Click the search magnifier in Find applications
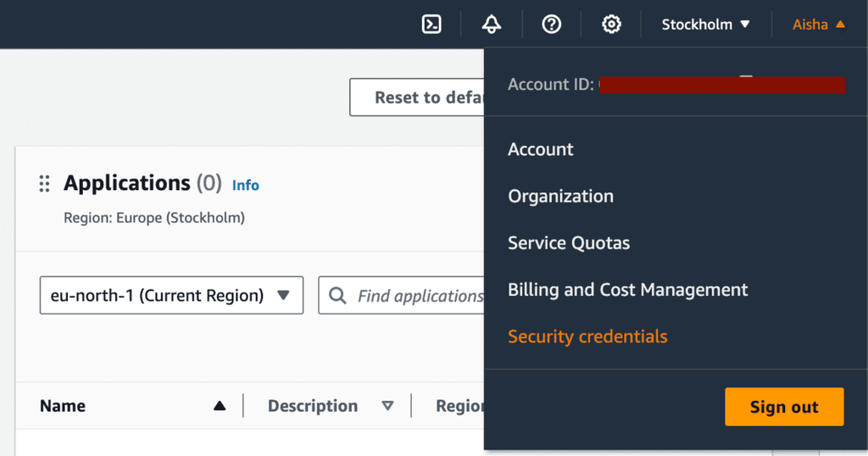This screenshot has height=456, width=868. coord(337,296)
